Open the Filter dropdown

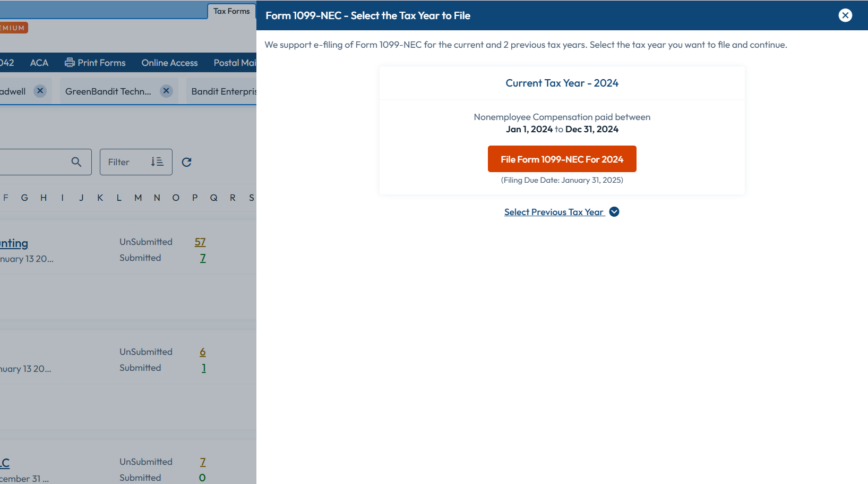136,162
